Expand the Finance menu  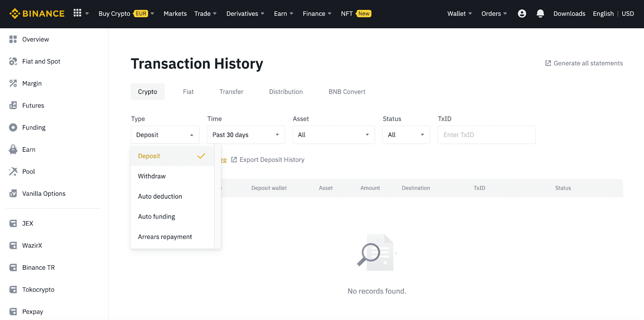(317, 14)
